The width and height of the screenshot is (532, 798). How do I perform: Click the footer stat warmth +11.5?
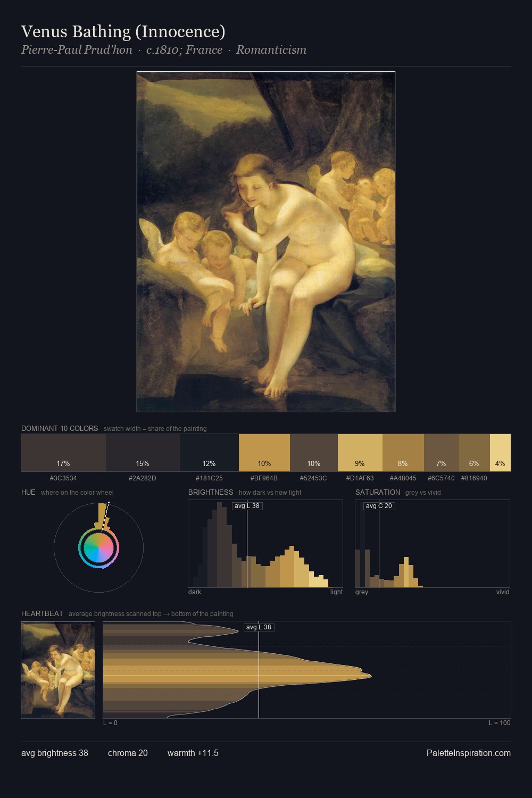[x=193, y=753]
